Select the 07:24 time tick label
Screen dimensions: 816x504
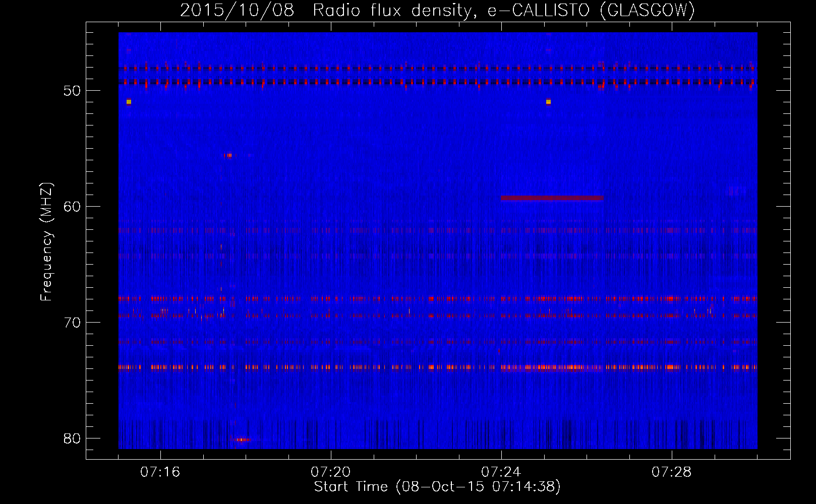click(501, 472)
